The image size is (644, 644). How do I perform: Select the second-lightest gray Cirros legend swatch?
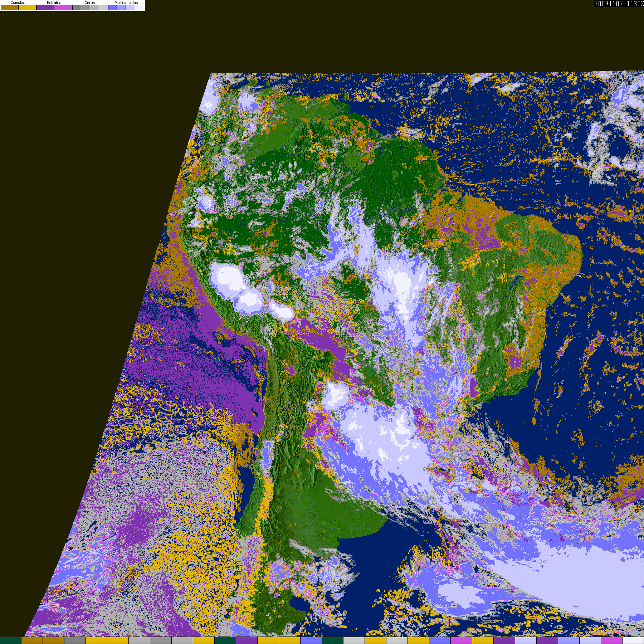(x=94, y=7)
